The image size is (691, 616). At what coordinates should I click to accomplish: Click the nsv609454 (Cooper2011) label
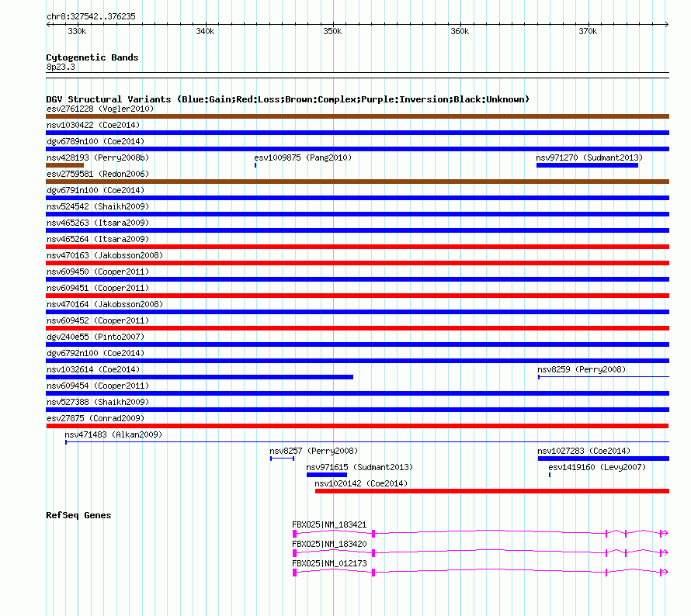tap(98, 386)
